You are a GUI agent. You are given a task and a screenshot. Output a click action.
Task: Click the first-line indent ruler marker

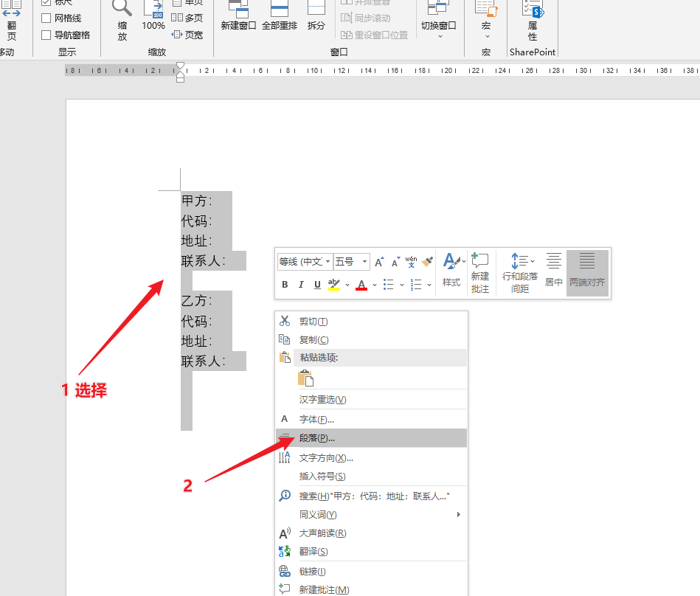tap(180, 66)
